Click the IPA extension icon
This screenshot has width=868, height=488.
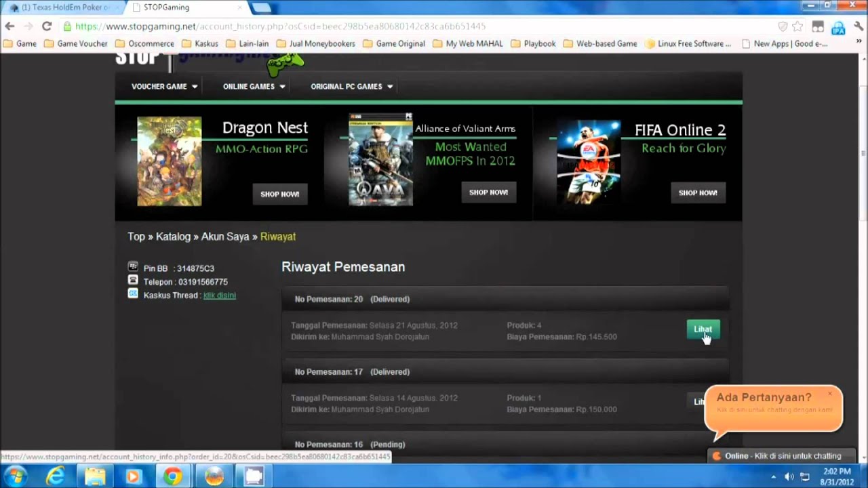coord(839,28)
